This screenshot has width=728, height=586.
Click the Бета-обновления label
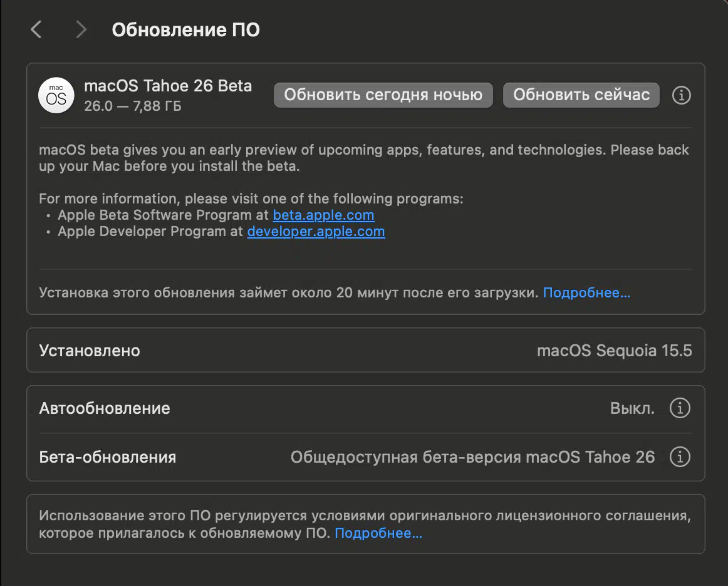tap(108, 457)
